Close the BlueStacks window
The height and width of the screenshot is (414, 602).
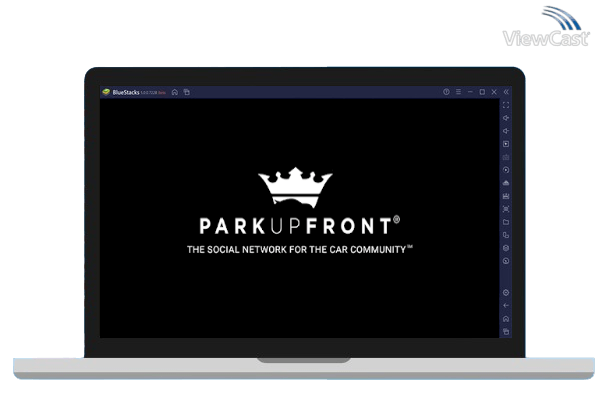pos(494,92)
